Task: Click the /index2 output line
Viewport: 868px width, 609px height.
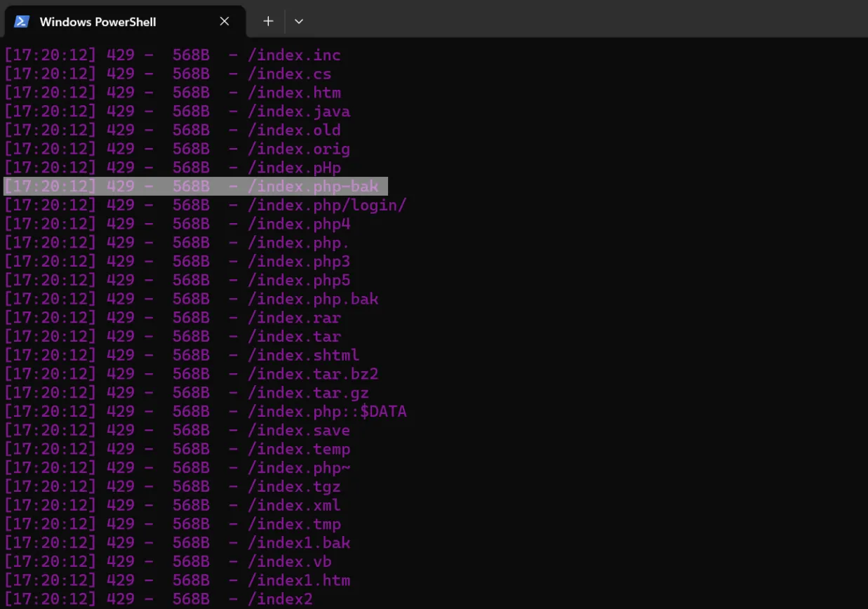Action: 159,599
